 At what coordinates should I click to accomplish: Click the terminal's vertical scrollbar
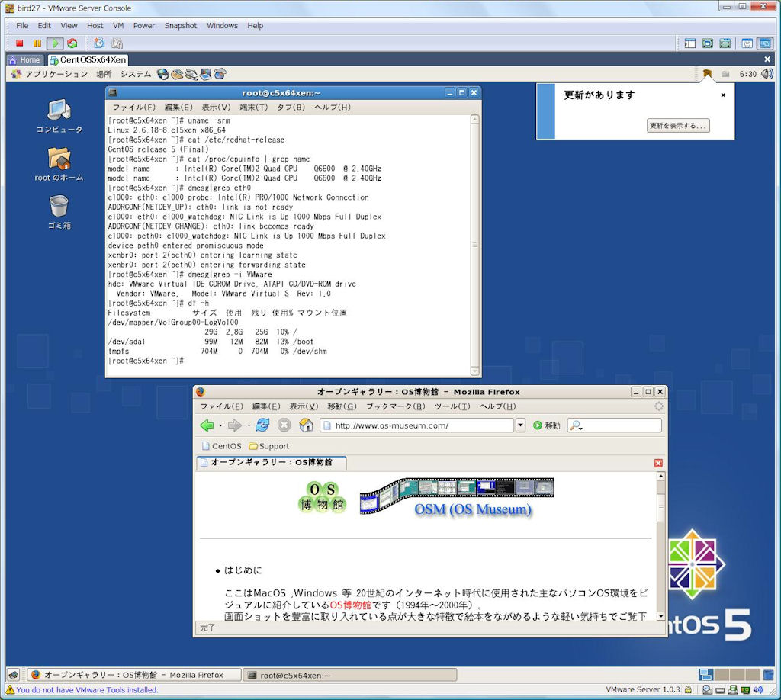474,245
